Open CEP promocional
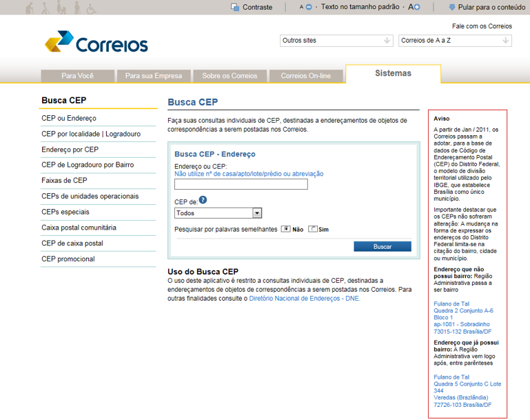The image size is (530, 420). coord(68,259)
